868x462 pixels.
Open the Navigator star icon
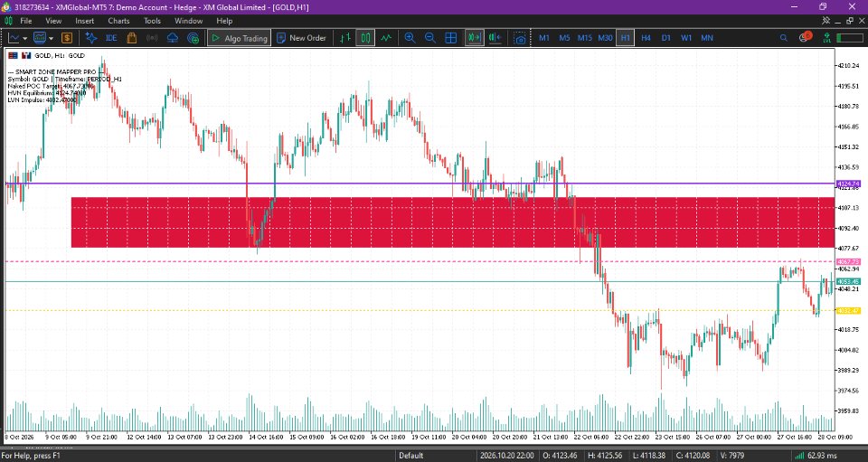click(91, 38)
